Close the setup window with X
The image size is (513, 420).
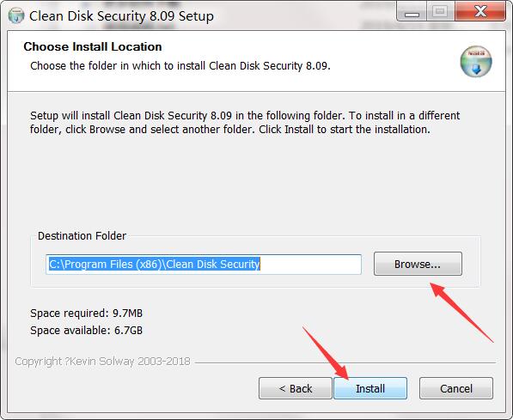click(x=480, y=12)
